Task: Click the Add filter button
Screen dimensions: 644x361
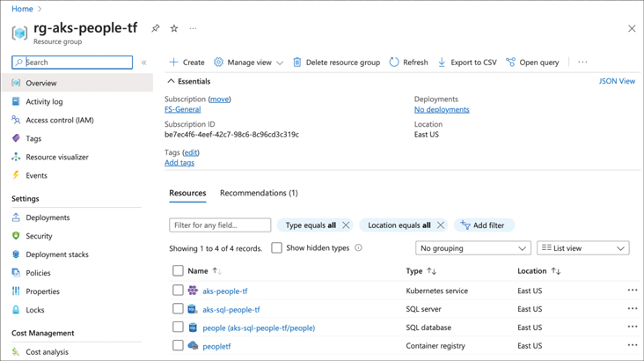Action: (483, 225)
